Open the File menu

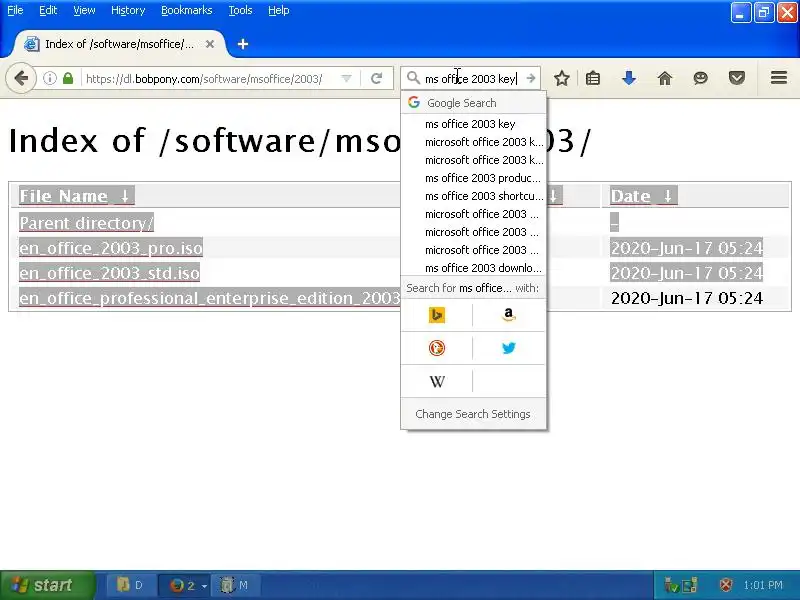tap(15, 10)
